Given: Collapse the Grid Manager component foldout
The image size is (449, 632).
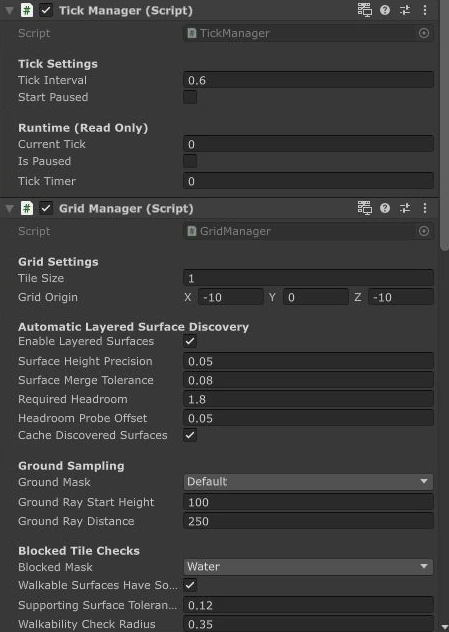Looking at the screenshot, I should (9, 208).
